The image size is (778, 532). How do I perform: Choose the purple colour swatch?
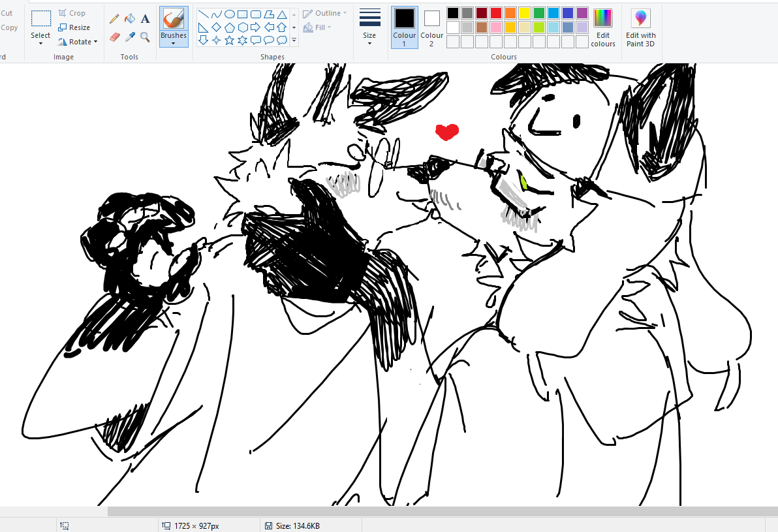tap(582, 13)
